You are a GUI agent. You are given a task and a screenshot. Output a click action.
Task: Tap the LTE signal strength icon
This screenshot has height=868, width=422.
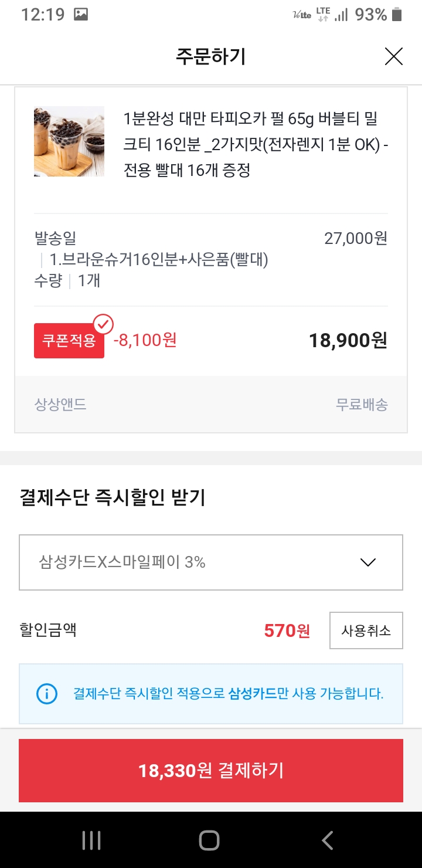click(x=341, y=15)
